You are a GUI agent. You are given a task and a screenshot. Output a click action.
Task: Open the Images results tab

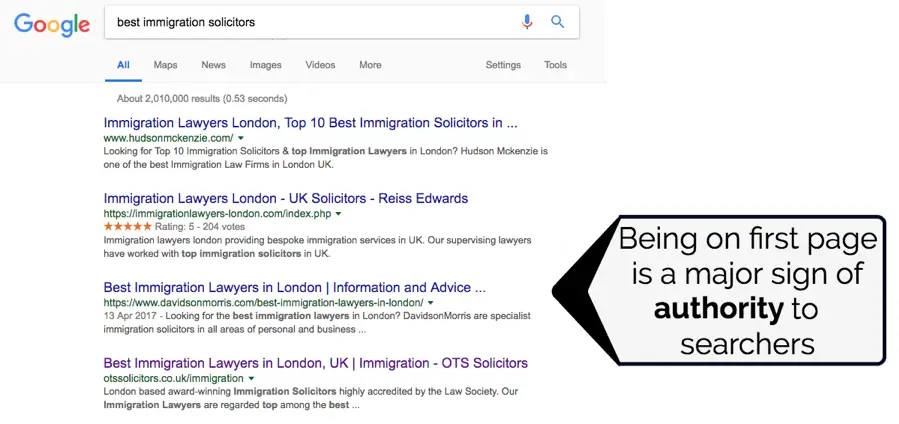click(x=265, y=65)
